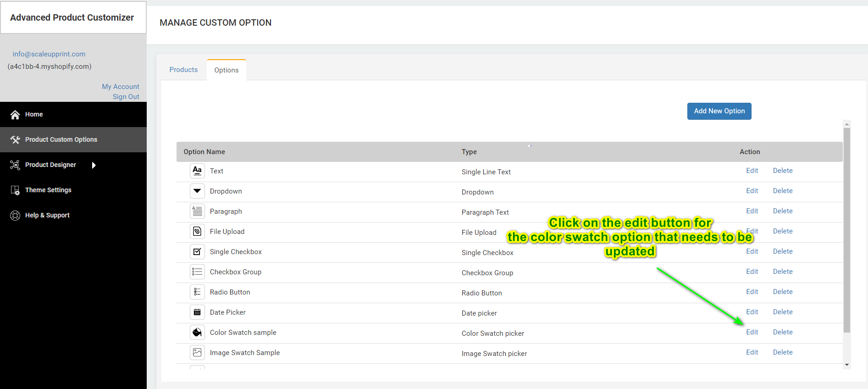
Task: Delete the Image Swatch Sample option
Action: (x=783, y=352)
